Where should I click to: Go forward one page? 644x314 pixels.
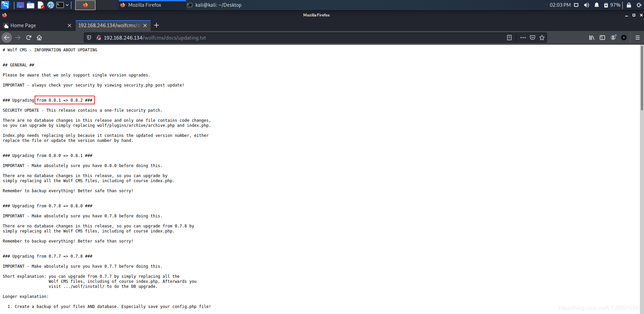(x=18, y=38)
